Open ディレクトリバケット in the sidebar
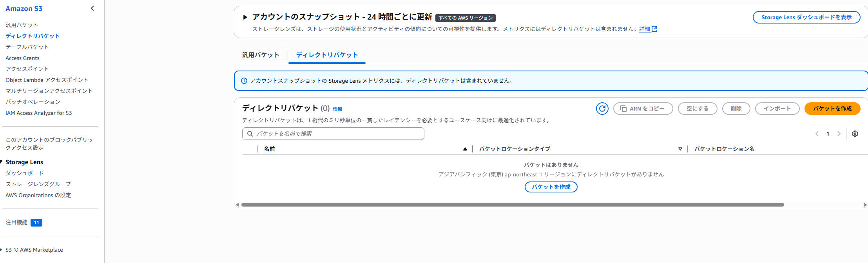Viewport: 868px width, 263px height. coord(33,36)
